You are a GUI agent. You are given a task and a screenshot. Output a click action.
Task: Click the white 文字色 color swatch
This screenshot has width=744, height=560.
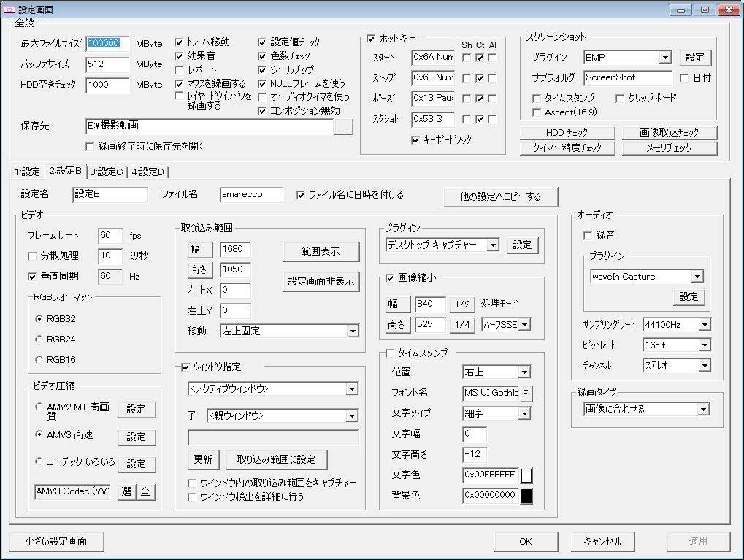point(526,476)
